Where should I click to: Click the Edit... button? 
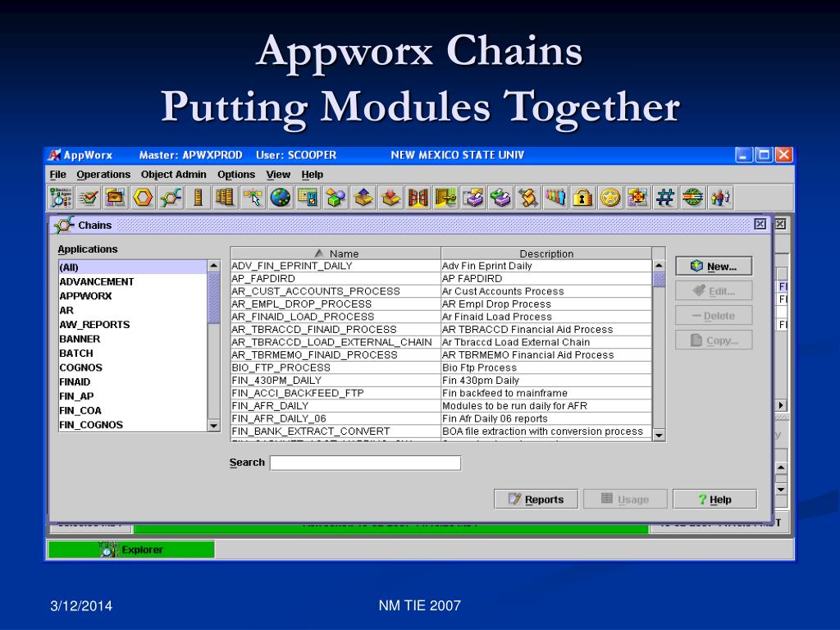click(714, 291)
